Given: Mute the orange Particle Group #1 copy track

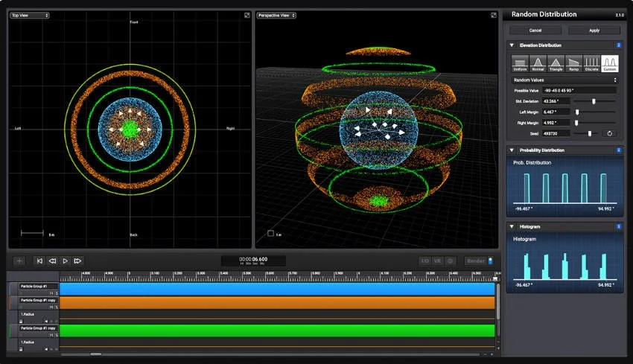Looking at the screenshot, I should pos(51,307).
